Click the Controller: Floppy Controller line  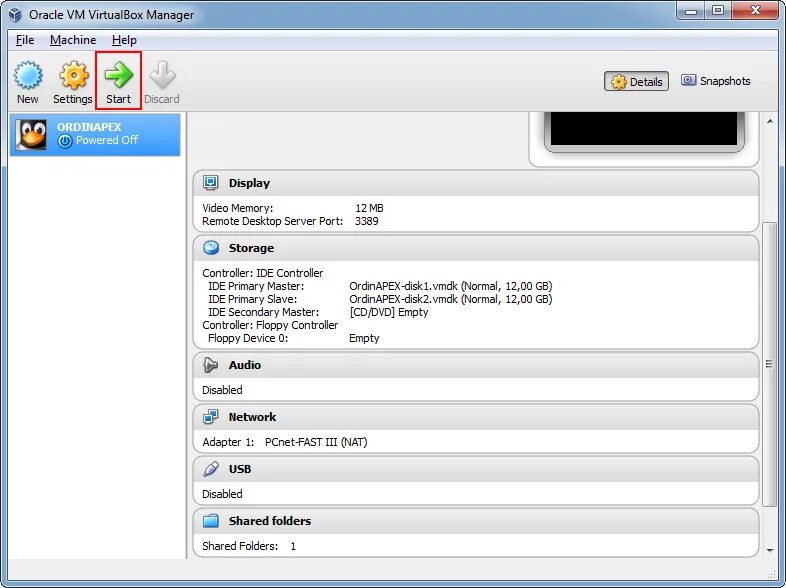(270, 325)
